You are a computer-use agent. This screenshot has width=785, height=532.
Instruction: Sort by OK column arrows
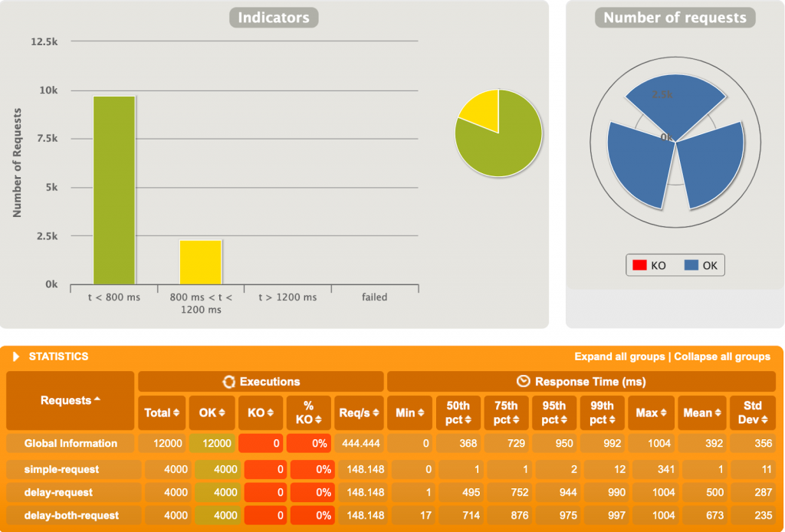(x=222, y=413)
